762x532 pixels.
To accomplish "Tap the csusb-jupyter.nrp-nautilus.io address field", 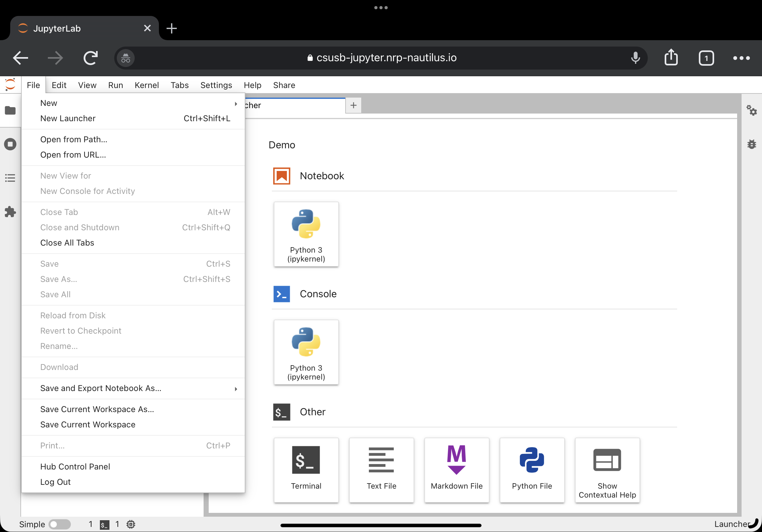I will (x=381, y=58).
